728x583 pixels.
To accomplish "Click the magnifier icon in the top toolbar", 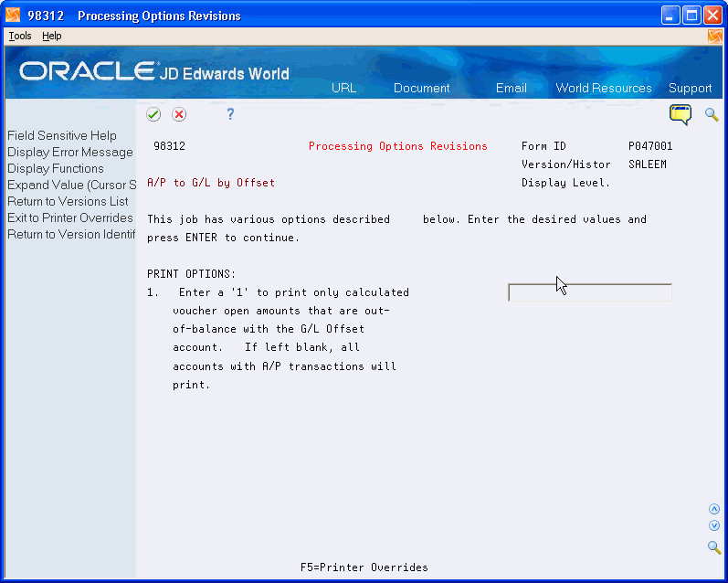I will coord(712,114).
